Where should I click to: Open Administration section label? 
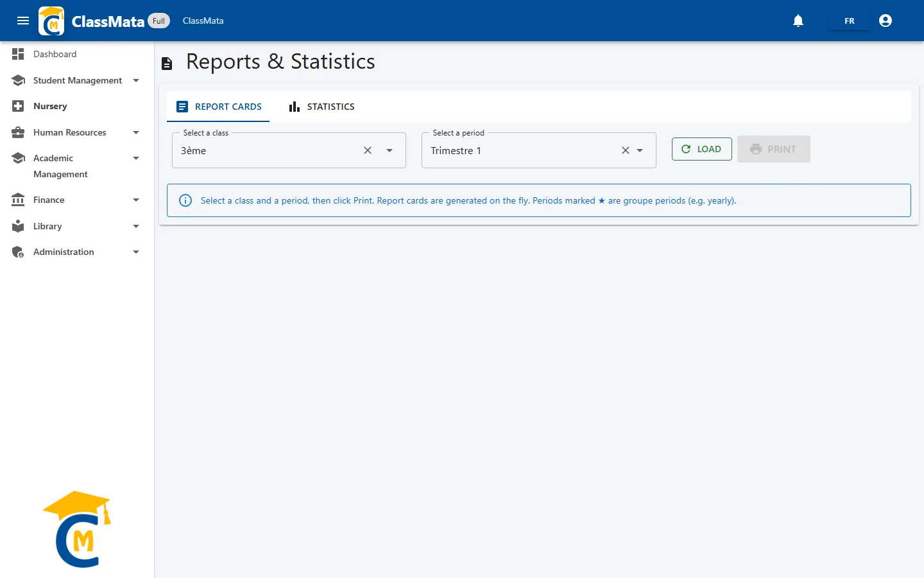64,252
